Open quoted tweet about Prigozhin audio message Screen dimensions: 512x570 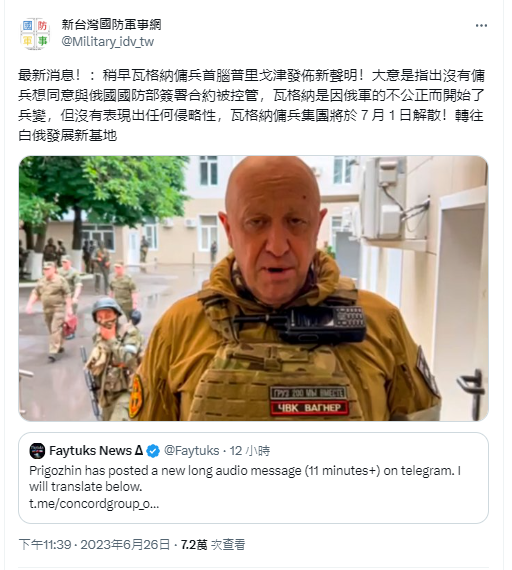pyautogui.click(x=253, y=478)
